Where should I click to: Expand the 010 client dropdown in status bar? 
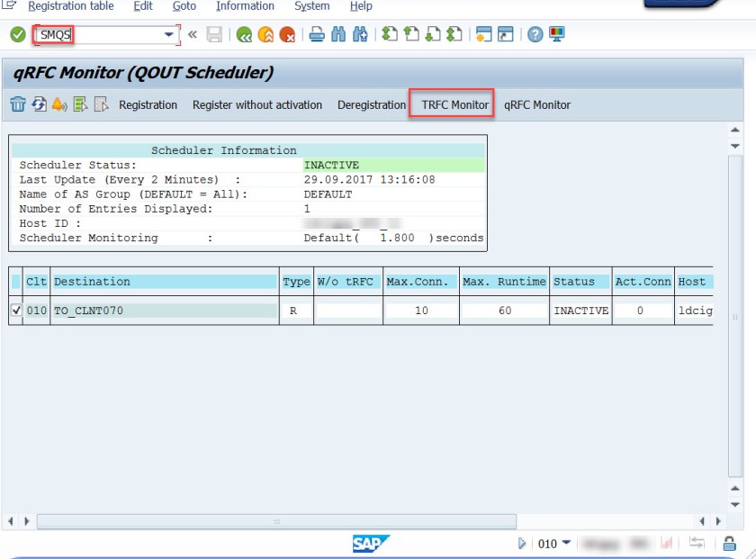tap(566, 544)
